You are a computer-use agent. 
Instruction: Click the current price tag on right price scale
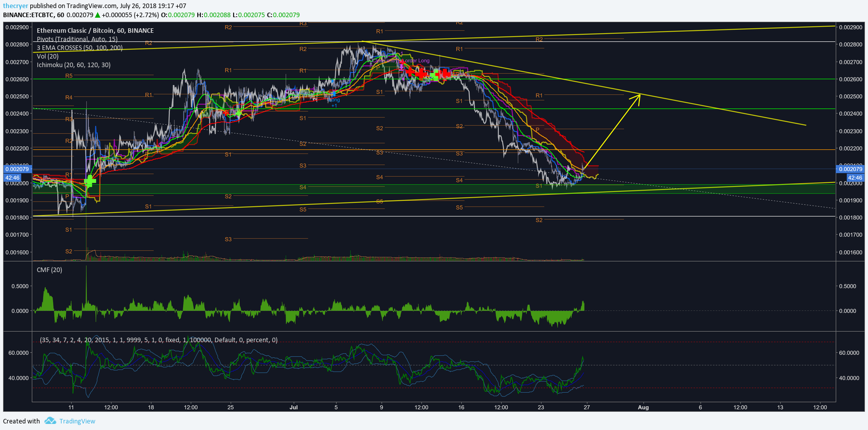point(851,169)
